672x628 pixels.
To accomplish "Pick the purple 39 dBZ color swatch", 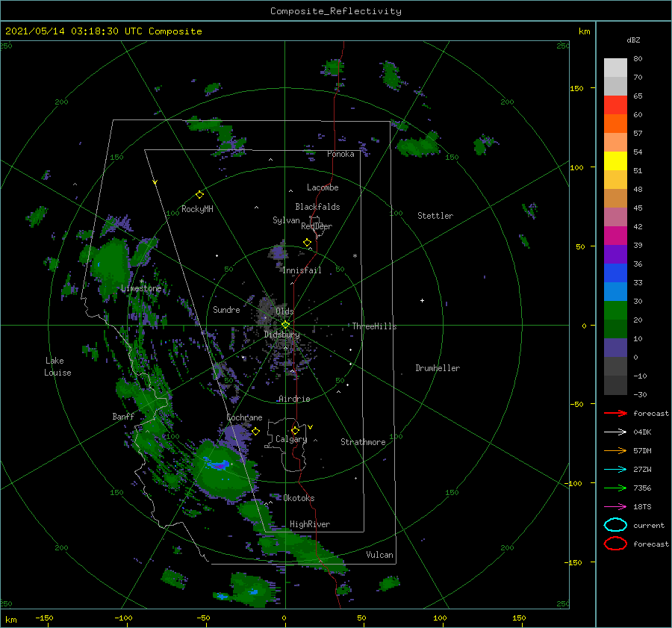I will pos(615,254).
